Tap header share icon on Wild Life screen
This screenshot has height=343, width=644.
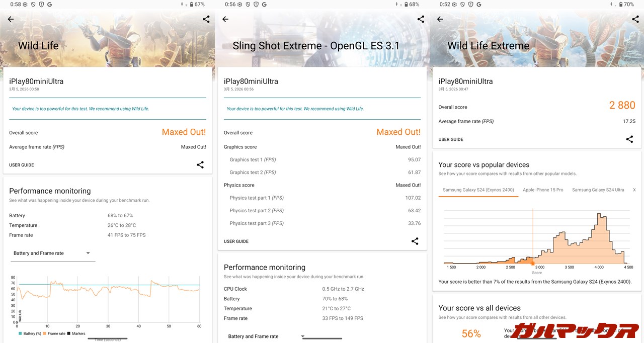click(206, 20)
